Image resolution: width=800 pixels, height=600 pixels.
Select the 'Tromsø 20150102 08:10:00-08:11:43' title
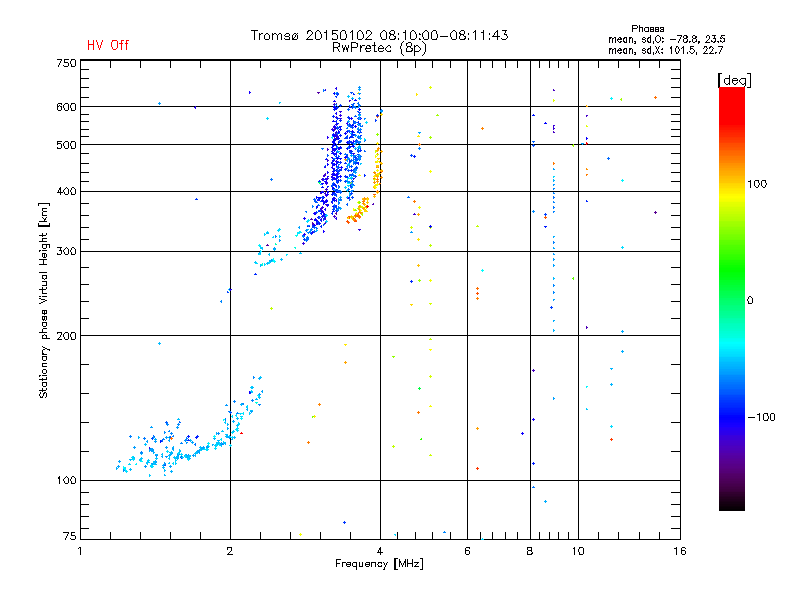[x=379, y=35]
